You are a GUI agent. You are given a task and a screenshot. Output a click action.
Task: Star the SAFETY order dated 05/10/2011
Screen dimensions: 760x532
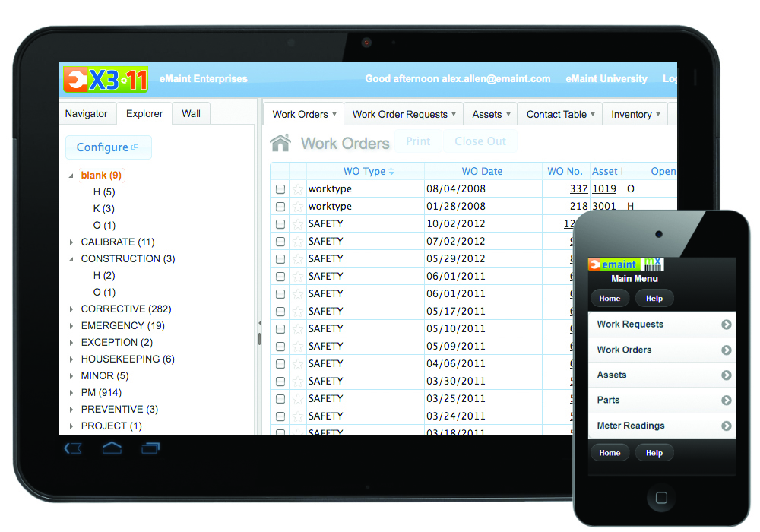pos(298,328)
